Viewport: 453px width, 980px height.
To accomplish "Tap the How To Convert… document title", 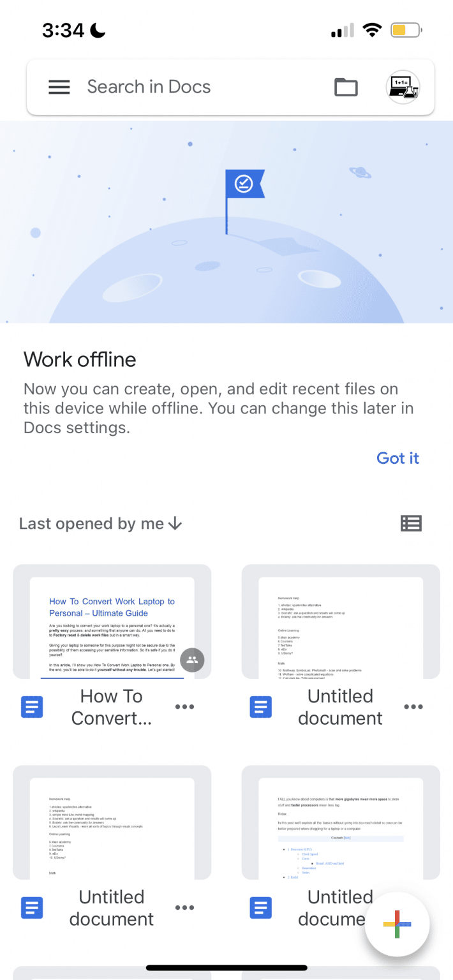I will click(x=112, y=707).
